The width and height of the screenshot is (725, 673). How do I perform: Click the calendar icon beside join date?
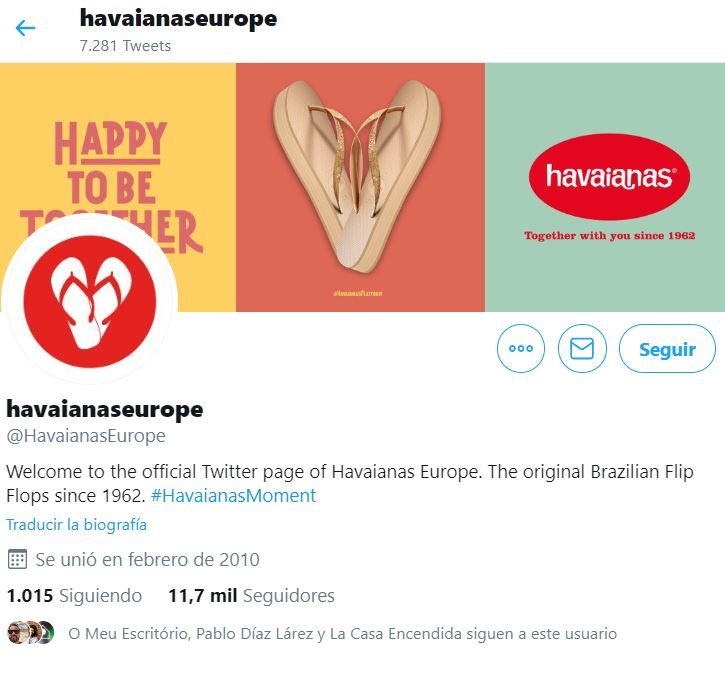click(x=18, y=559)
